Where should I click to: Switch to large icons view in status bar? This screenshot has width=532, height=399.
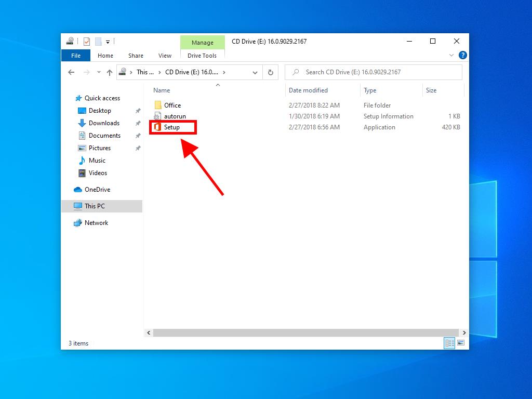(460, 343)
